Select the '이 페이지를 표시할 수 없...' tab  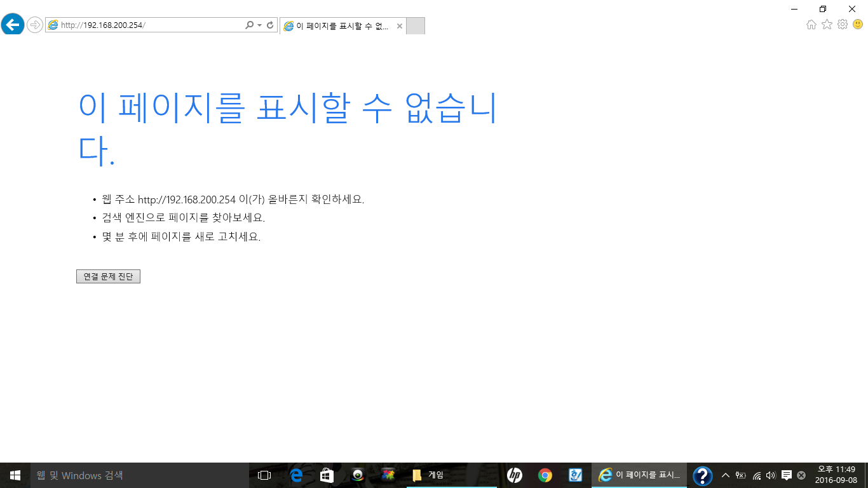pyautogui.click(x=337, y=26)
